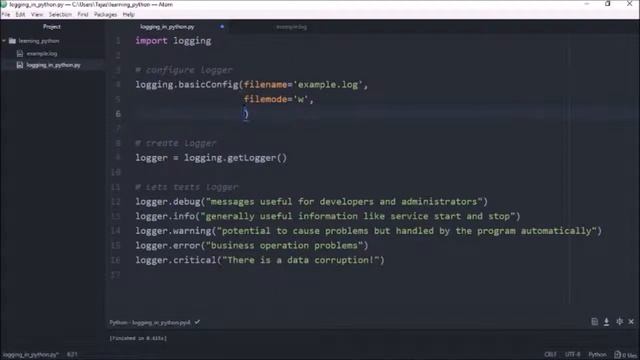Click the logging_in_python.py file name in status bar
Screen dimensions: 640x360
point(31,354)
